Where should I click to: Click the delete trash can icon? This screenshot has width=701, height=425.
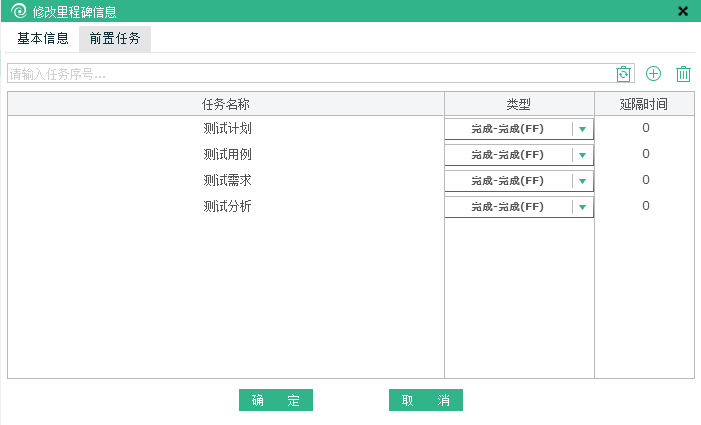[684, 74]
